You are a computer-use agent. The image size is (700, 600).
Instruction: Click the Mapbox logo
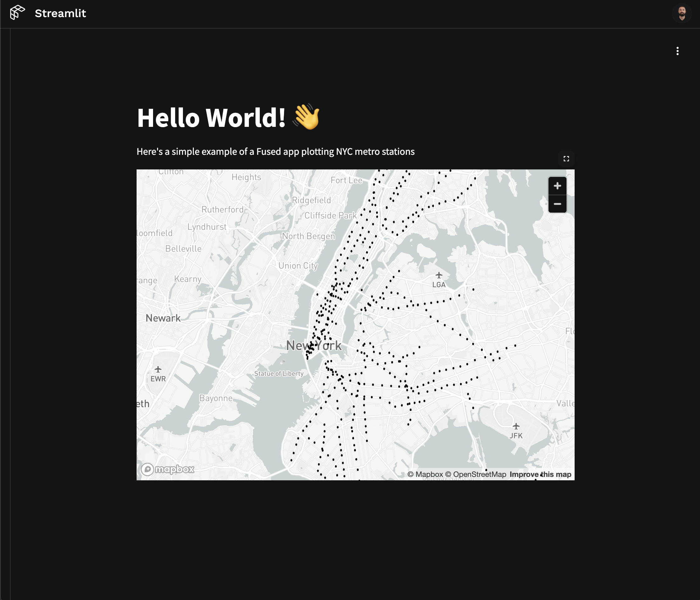coord(168,469)
